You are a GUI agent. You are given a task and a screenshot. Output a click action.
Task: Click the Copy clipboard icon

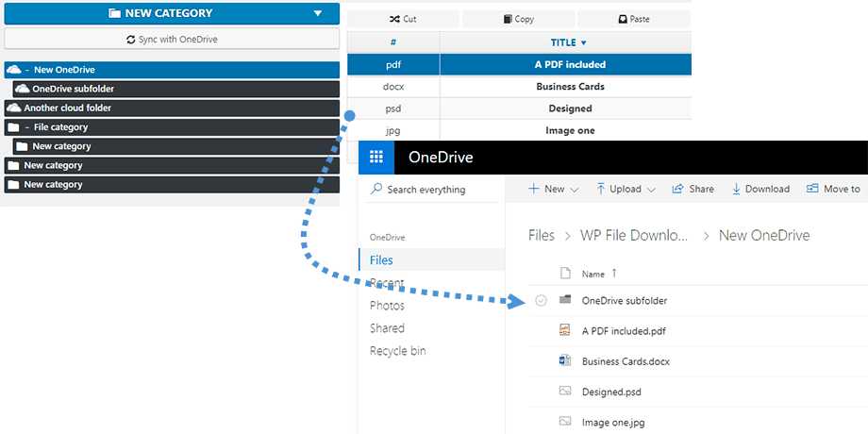[x=508, y=19]
